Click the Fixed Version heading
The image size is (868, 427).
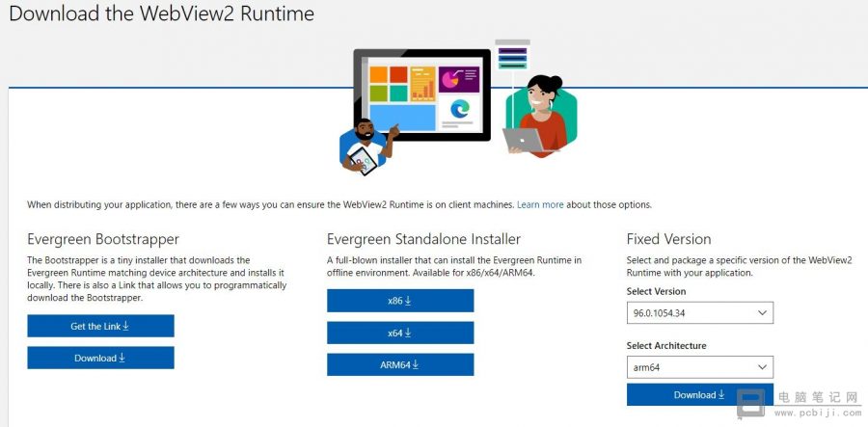point(668,239)
